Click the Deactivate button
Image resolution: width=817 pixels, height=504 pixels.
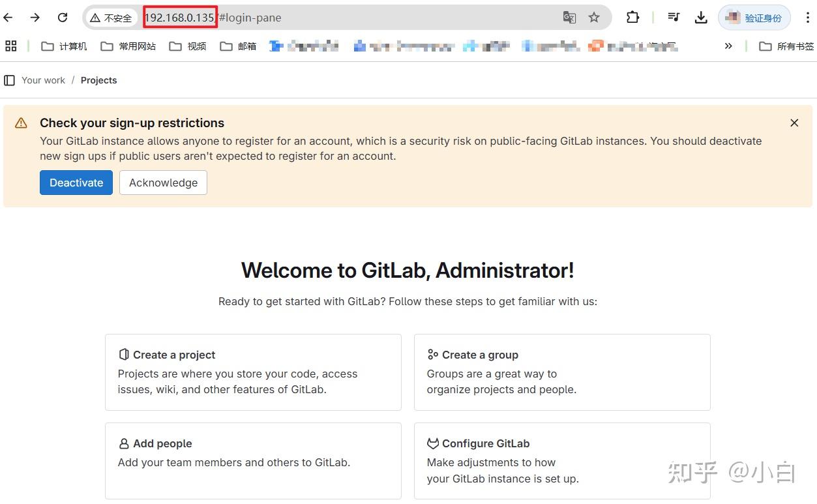click(76, 183)
